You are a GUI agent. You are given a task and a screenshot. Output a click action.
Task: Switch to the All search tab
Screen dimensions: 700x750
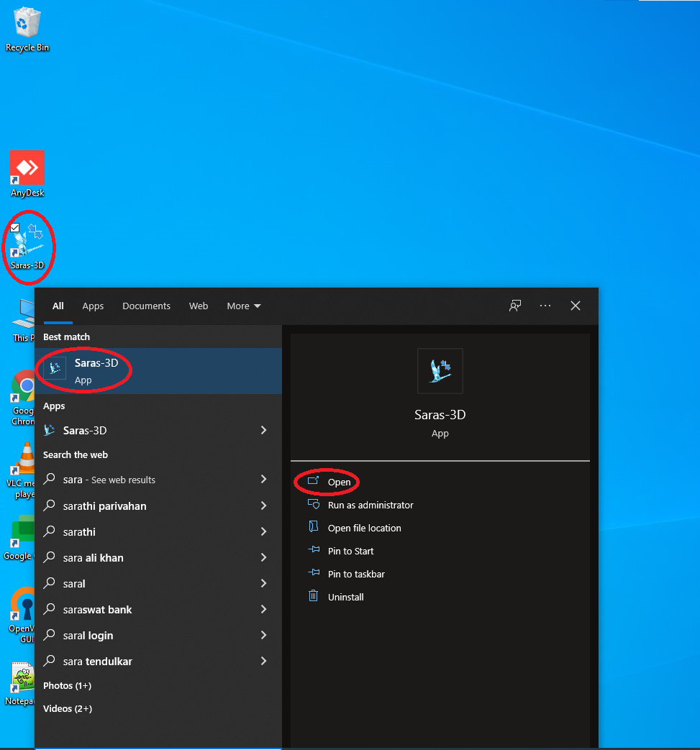[58, 306]
